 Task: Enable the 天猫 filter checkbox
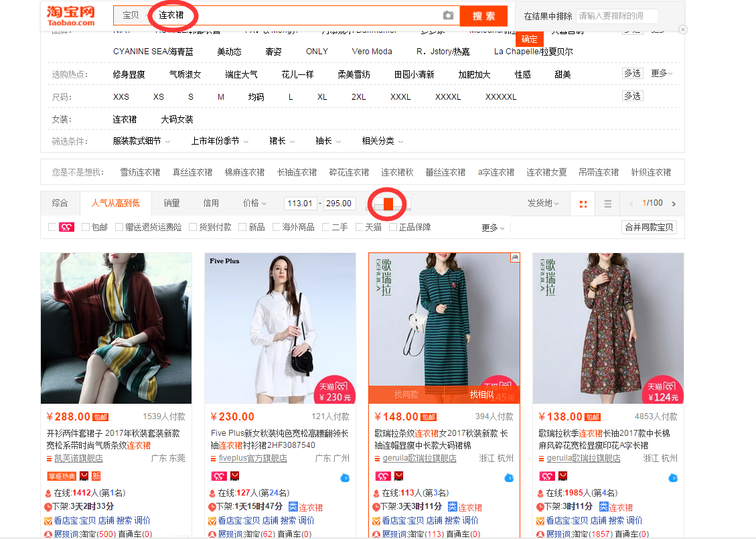[x=360, y=228]
